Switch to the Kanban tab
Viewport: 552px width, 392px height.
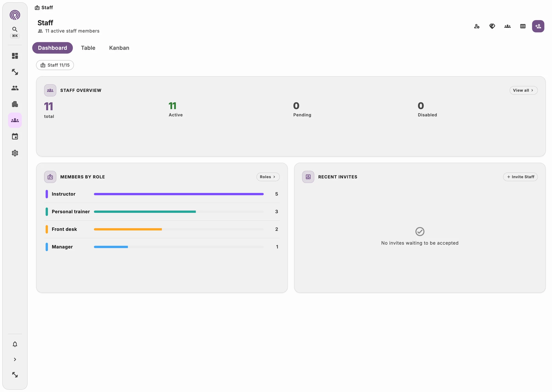coord(119,48)
